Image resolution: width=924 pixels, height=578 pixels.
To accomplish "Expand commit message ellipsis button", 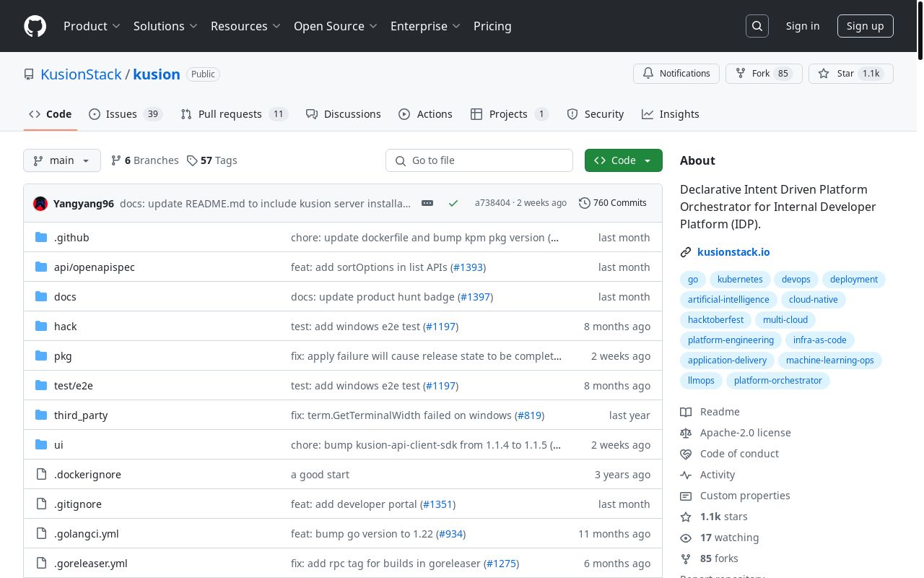I will [427, 203].
